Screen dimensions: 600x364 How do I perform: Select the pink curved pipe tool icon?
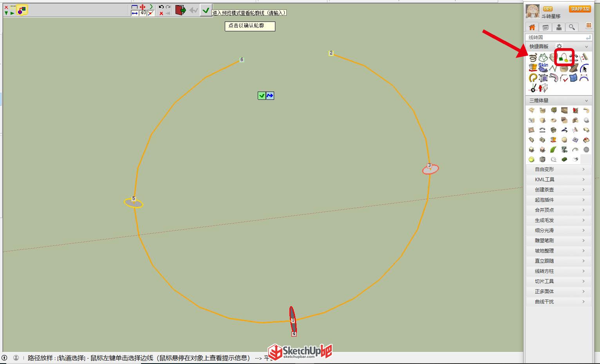coord(553,78)
